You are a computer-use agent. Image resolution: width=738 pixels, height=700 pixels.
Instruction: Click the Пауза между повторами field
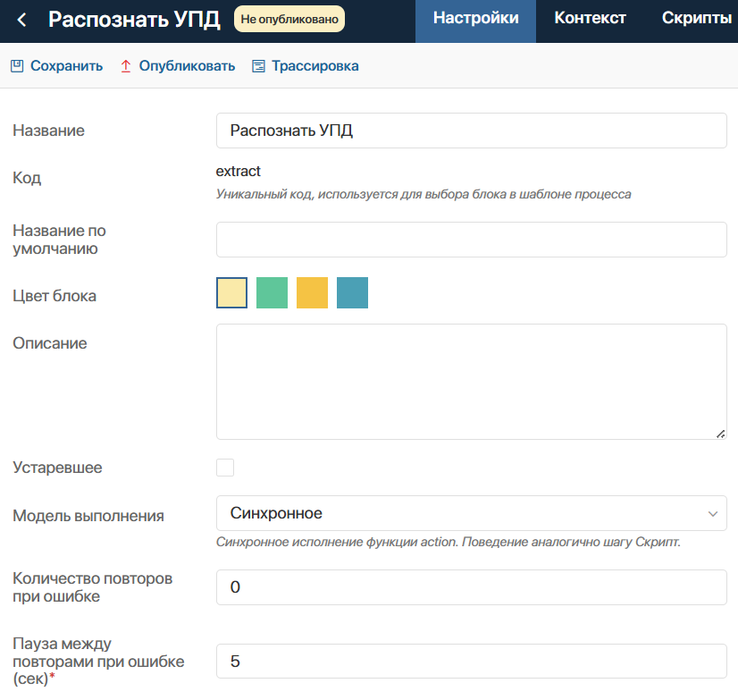point(472,662)
